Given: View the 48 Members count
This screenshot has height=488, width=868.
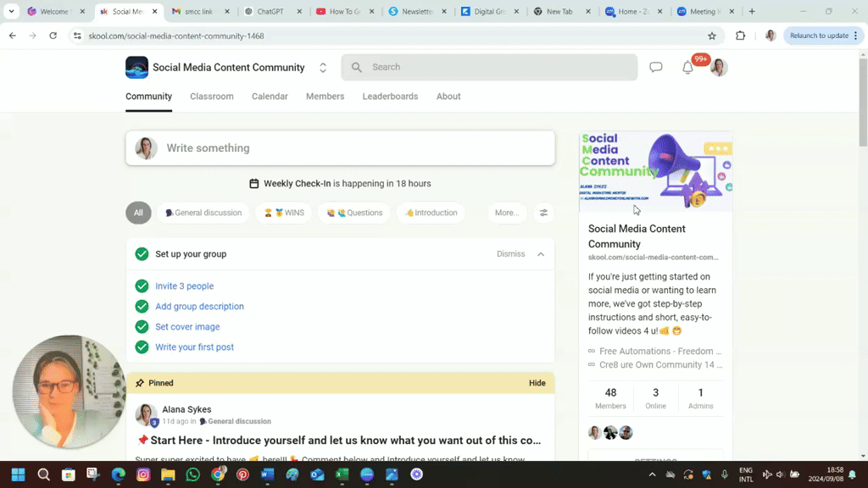Looking at the screenshot, I should point(610,398).
